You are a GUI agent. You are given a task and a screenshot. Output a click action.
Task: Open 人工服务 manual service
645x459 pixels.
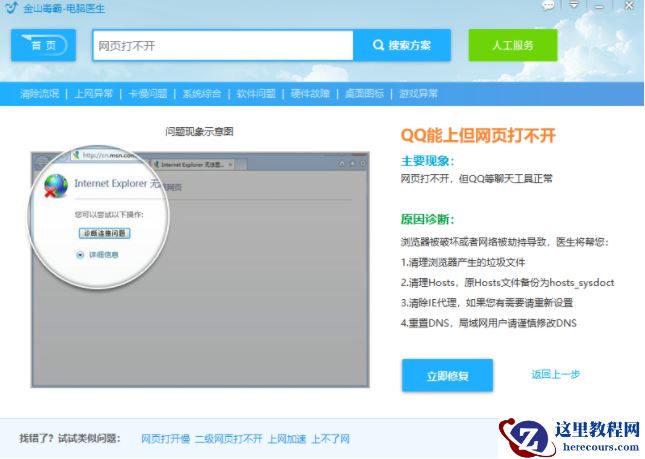(513, 45)
